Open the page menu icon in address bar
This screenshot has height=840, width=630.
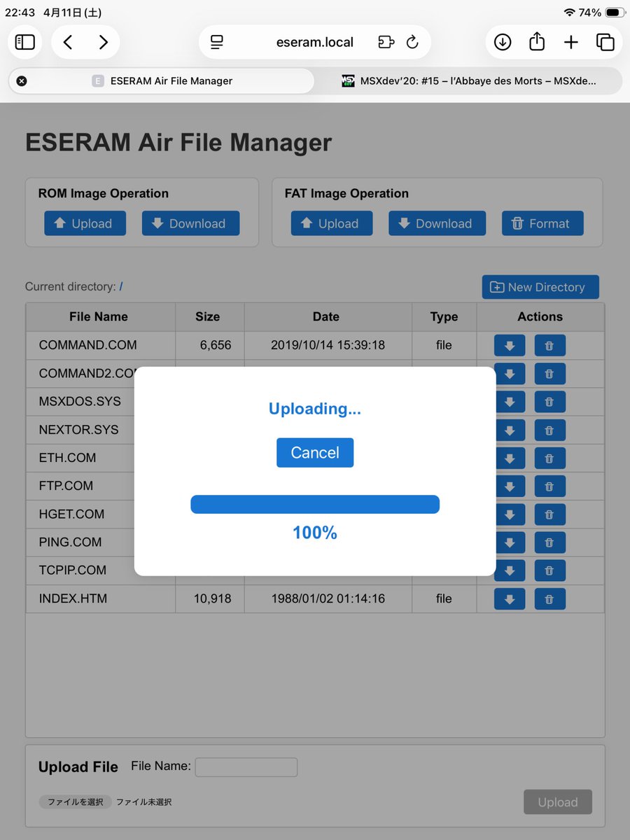tap(217, 42)
